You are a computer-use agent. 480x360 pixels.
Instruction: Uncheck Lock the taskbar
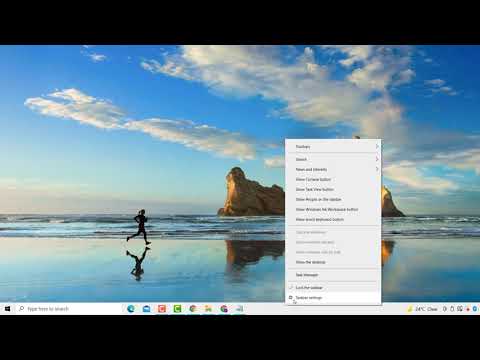pyautogui.click(x=333, y=287)
